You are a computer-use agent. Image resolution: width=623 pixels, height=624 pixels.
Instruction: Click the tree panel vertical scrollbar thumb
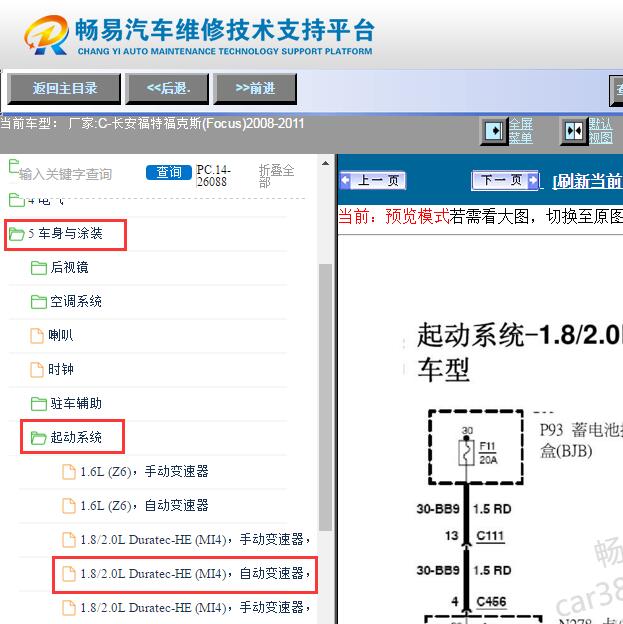pyautogui.click(x=326, y=397)
